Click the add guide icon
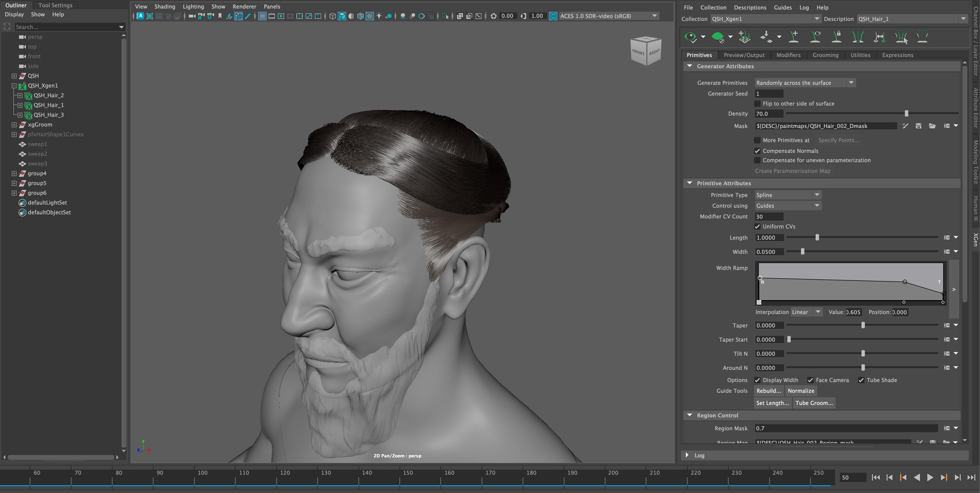 click(794, 37)
